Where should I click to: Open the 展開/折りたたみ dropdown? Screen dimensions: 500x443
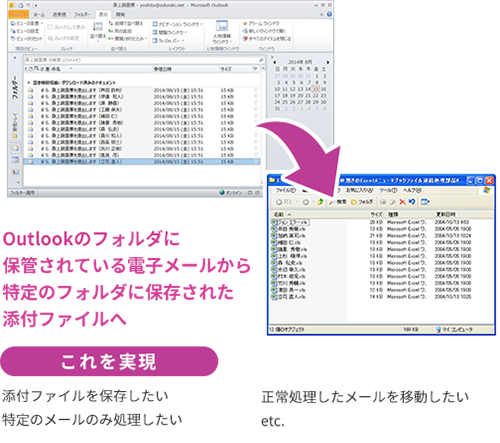click(x=128, y=39)
